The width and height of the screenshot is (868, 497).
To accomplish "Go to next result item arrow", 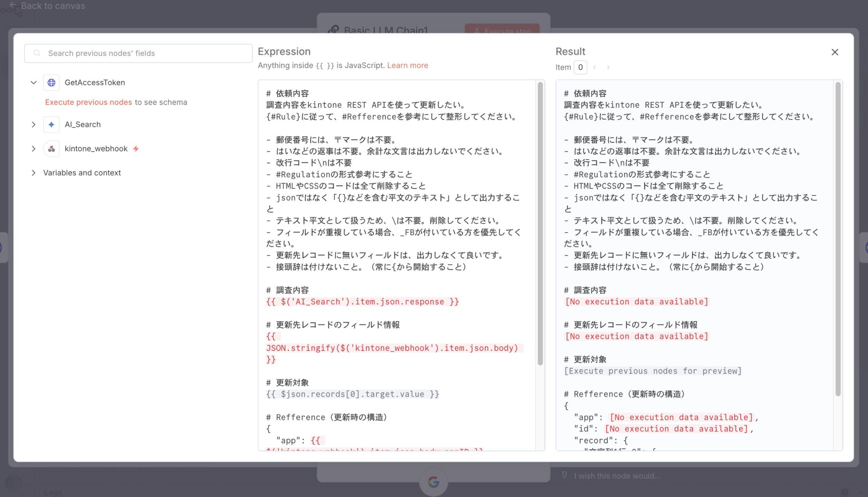I will [x=608, y=67].
